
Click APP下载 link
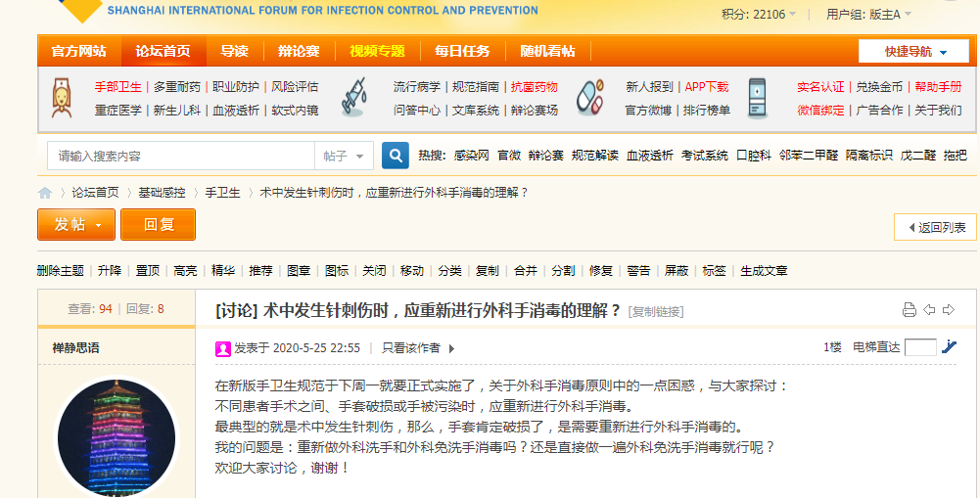[707, 87]
